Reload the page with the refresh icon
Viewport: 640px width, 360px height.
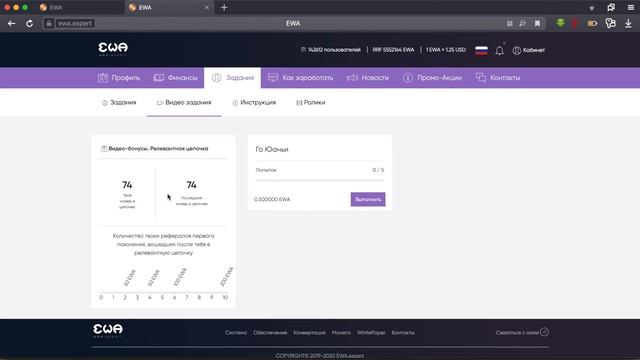tap(29, 24)
